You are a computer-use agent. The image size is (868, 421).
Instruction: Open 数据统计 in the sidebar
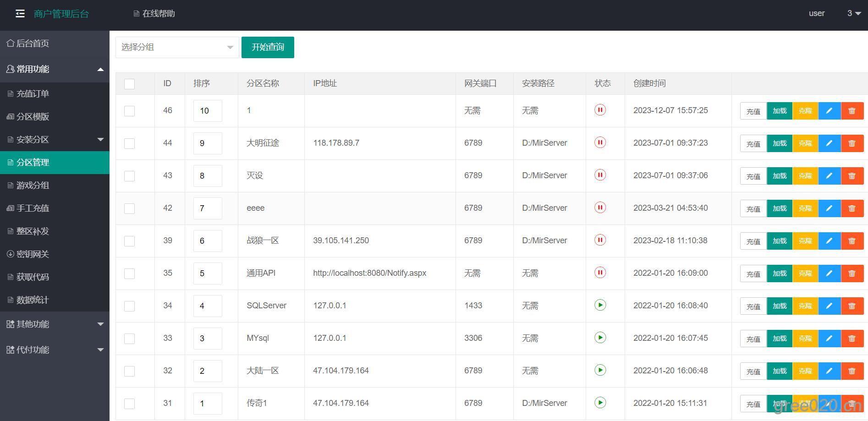point(33,300)
